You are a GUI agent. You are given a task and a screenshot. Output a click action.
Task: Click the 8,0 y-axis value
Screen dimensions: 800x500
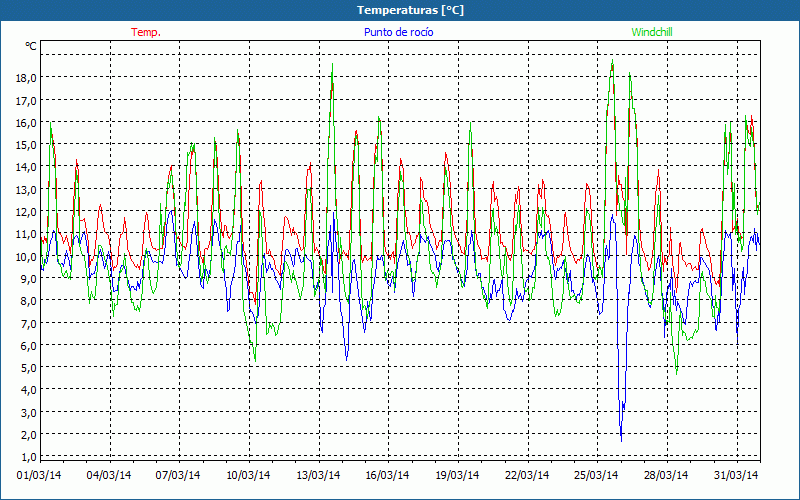pyautogui.click(x=29, y=301)
